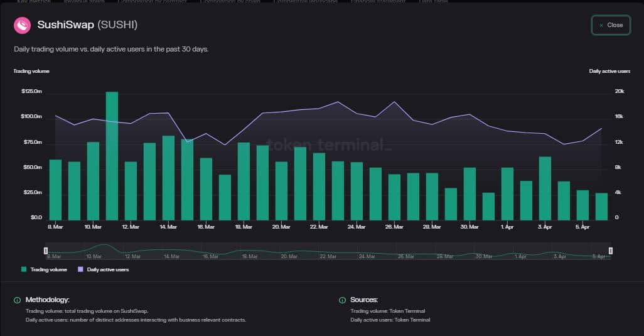Click the 'Trading volume' left axis title
The width and height of the screenshot is (644, 336).
coord(31,71)
